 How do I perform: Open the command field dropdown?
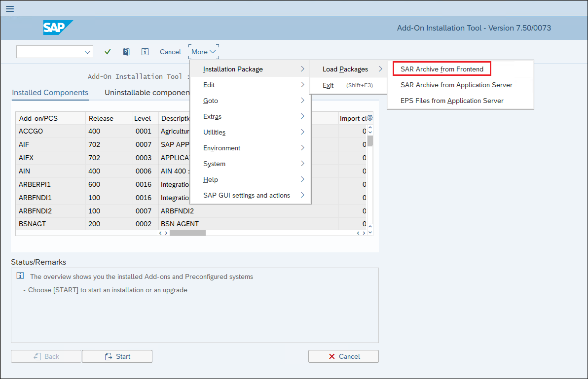tap(87, 52)
